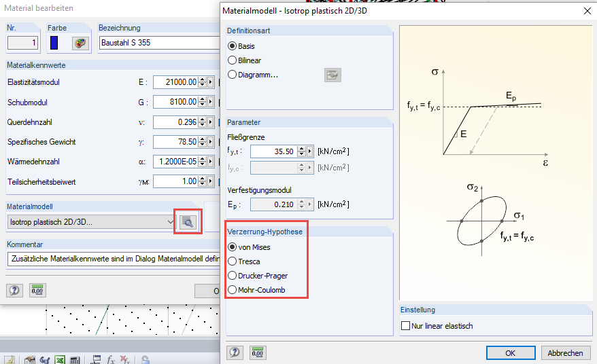597x364 pixels.
Task: Open units and decimals in Material bearbeiten
Action: [x=37, y=291]
